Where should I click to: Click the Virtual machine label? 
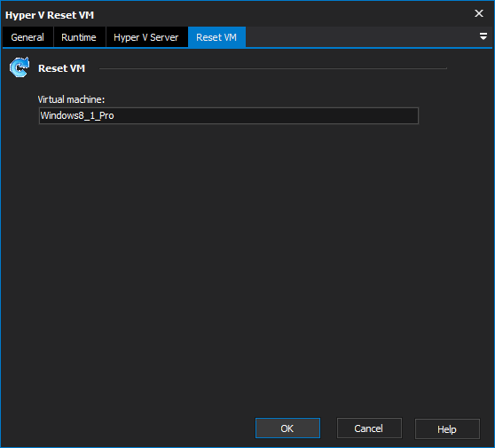(71, 99)
